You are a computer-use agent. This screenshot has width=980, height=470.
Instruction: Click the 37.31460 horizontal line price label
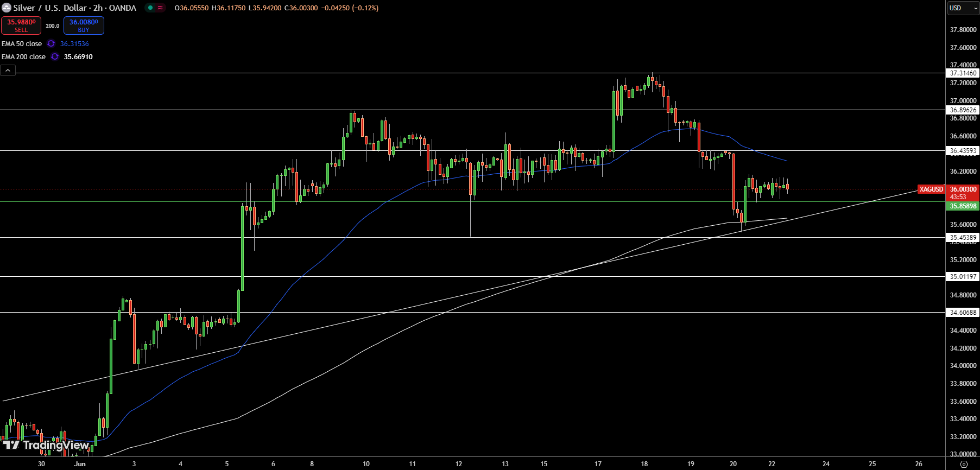(963, 73)
